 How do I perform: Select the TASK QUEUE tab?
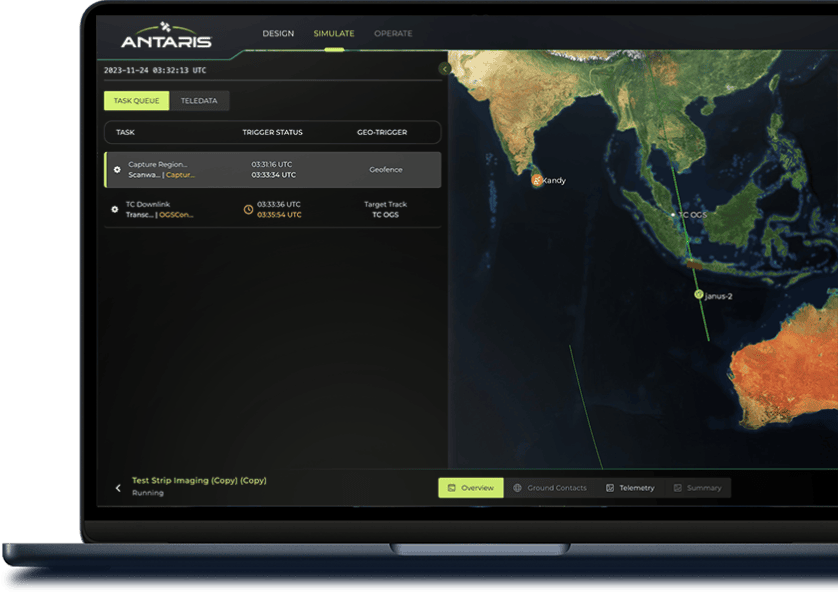click(x=136, y=101)
